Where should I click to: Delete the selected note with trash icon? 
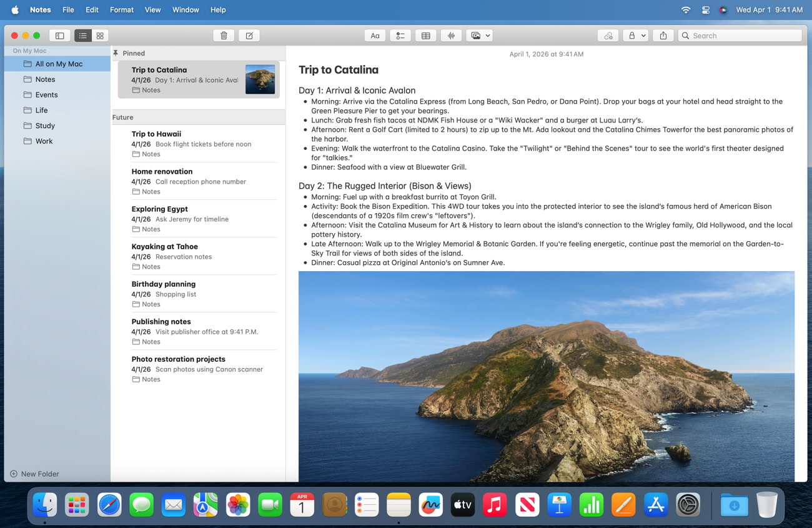[x=224, y=36]
